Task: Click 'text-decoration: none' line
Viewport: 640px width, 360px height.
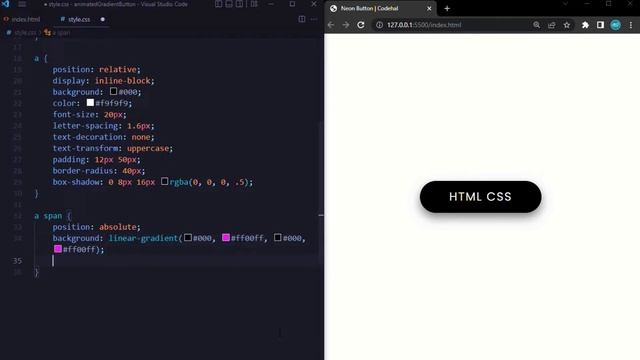Action: pos(103,137)
